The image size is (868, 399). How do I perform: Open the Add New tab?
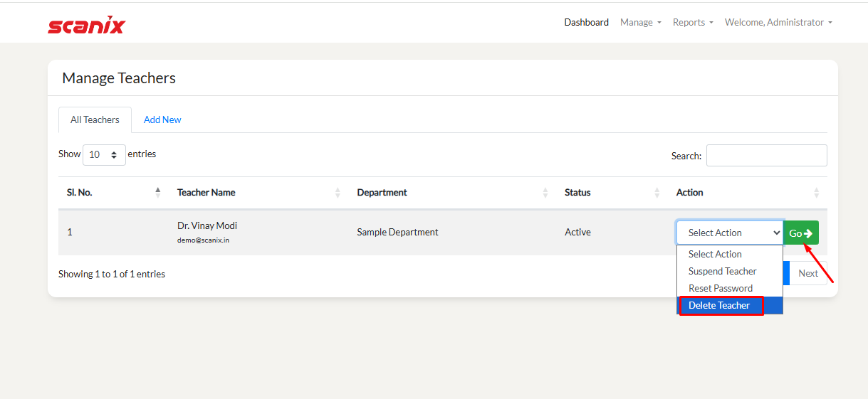point(162,119)
